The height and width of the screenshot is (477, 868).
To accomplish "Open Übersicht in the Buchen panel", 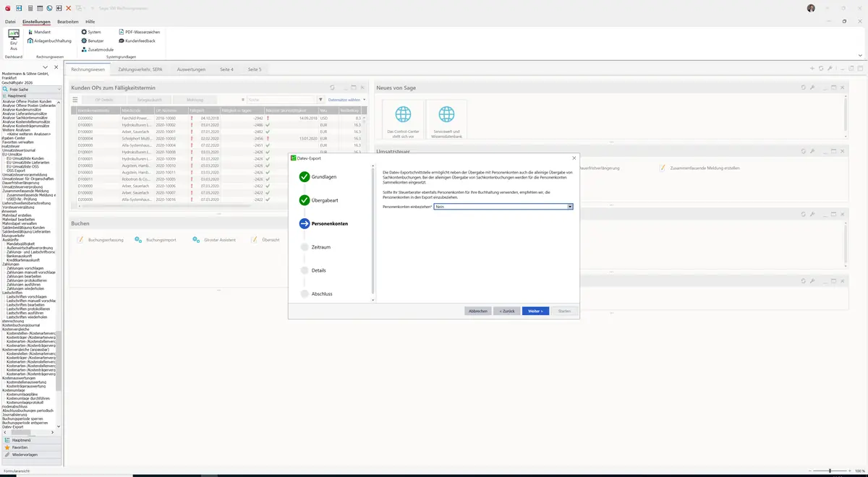I will coord(265,239).
